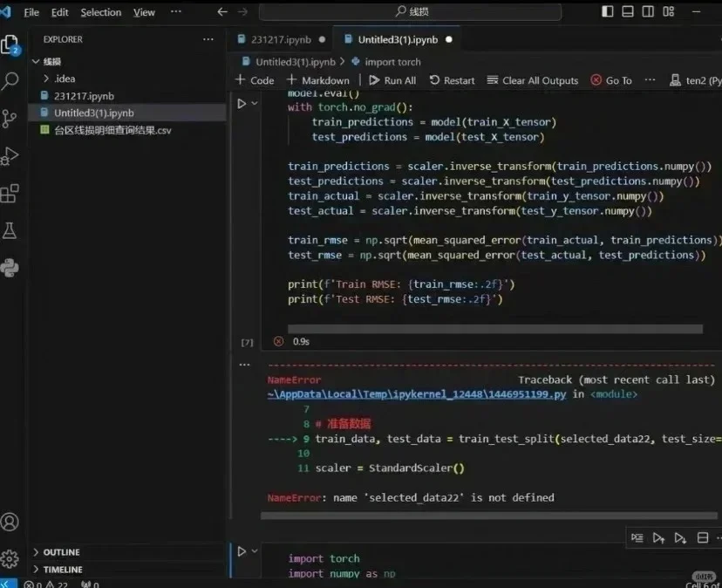Add a new Code cell

tap(255, 80)
